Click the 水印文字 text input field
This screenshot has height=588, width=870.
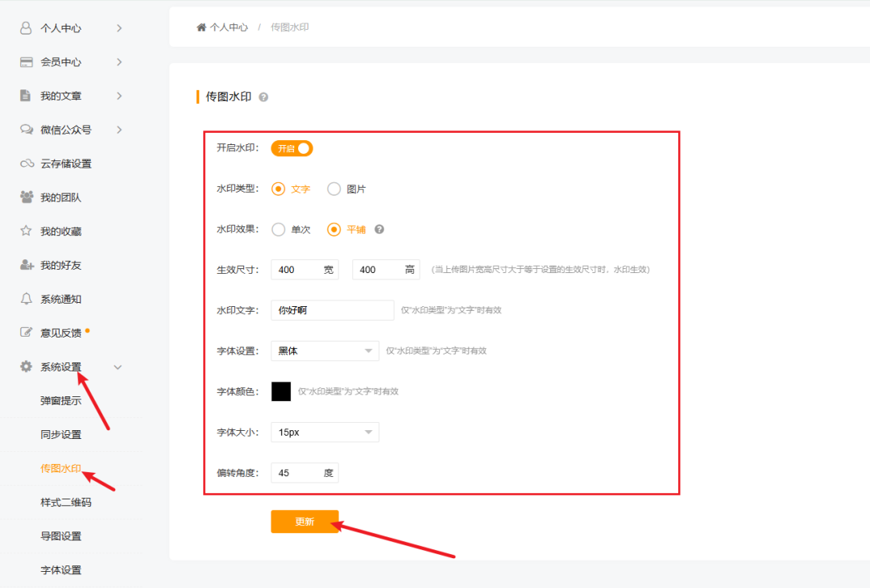(332, 310)
